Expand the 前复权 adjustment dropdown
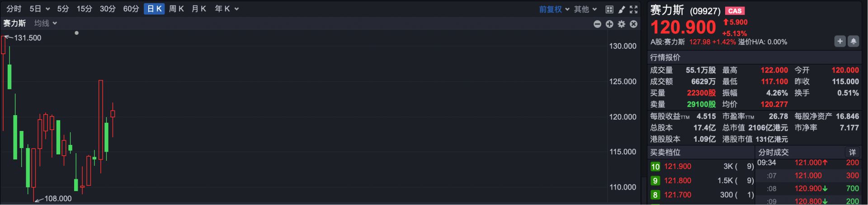Image resolution: width=868 pixels, height=205 pixels. (554, 9)
